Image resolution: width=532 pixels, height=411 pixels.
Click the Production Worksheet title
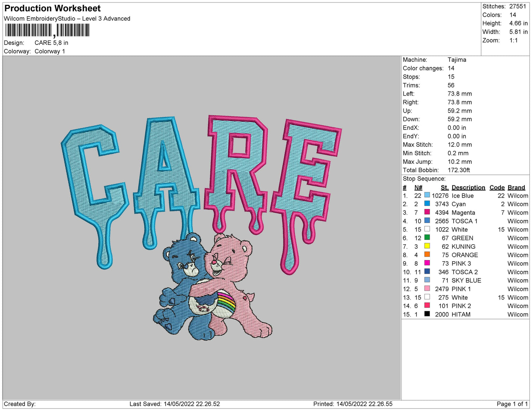52,8
